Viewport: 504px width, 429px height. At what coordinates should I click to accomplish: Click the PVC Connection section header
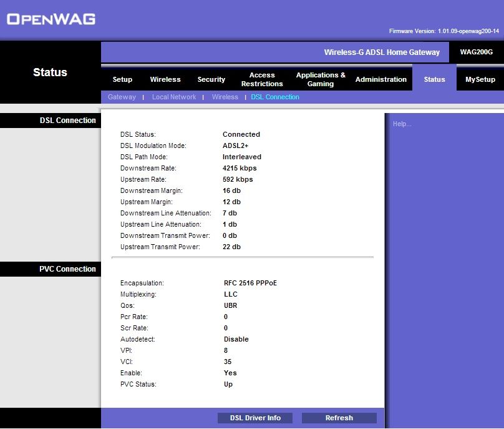tap(68, 269)
